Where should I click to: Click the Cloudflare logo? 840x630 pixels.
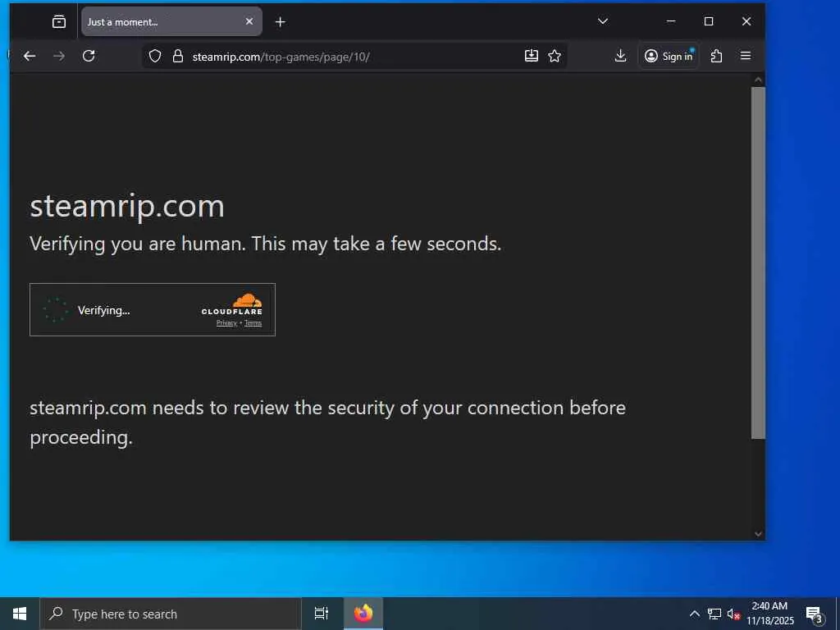(x=232, y=304)
